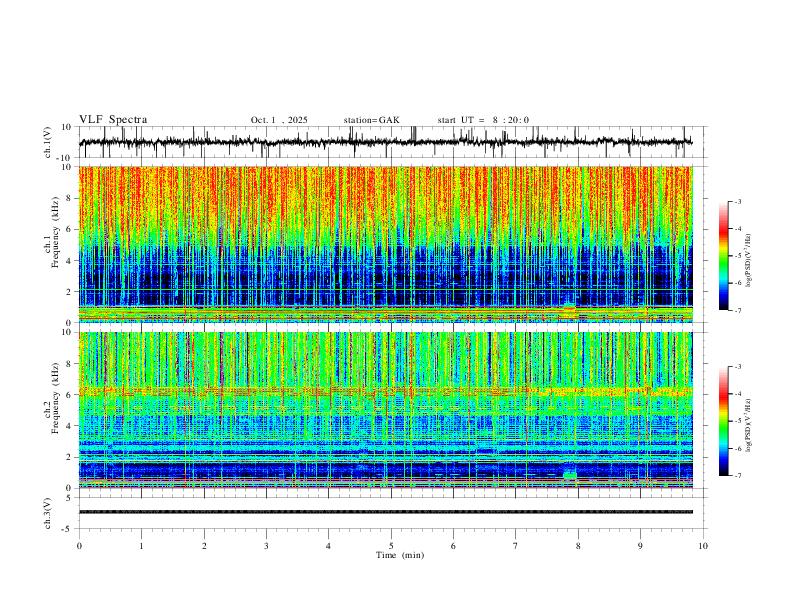Select the "Time (min)" x-axis label
Screen dimensions: 792x612
[400, 555]
